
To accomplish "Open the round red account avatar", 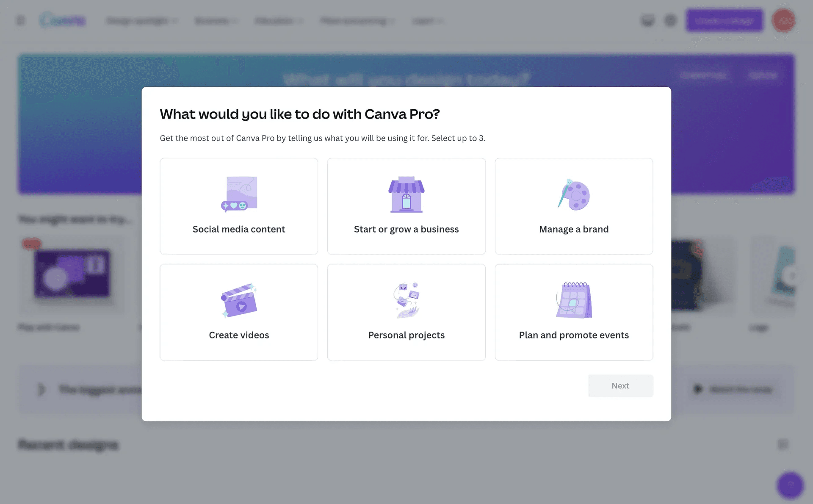I will (x=783, y=20).
